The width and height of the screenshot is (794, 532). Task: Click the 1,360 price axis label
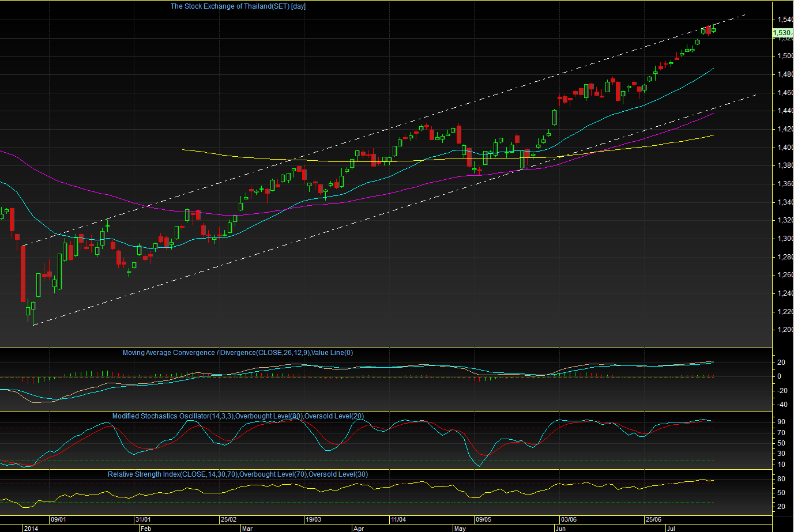785,184
